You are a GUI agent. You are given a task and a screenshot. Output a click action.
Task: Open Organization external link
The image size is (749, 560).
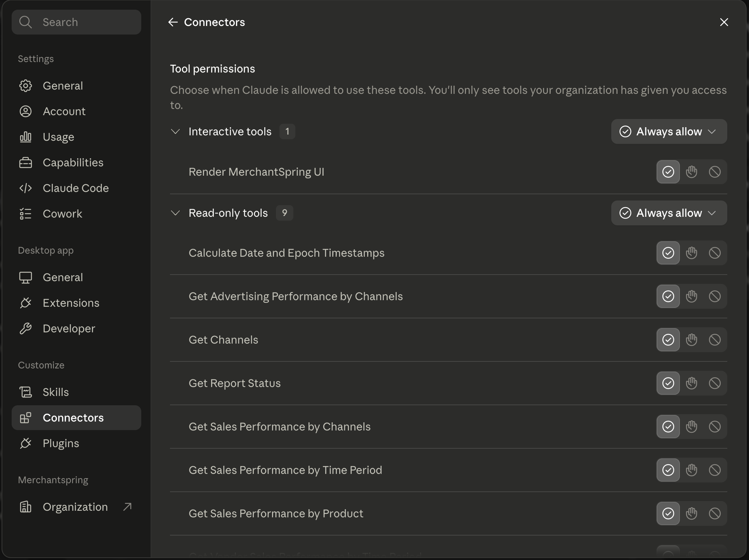[x=76, y=507]
